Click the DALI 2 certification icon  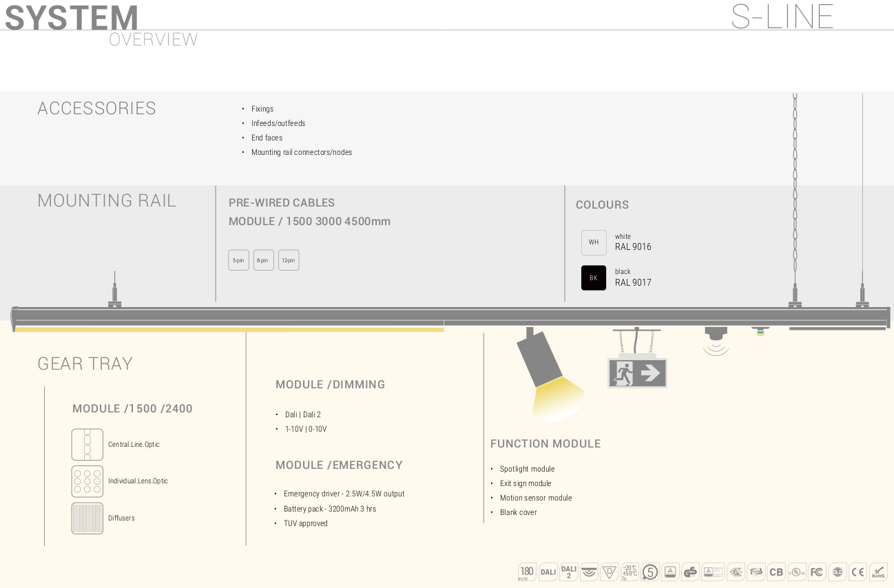(569, 571)
